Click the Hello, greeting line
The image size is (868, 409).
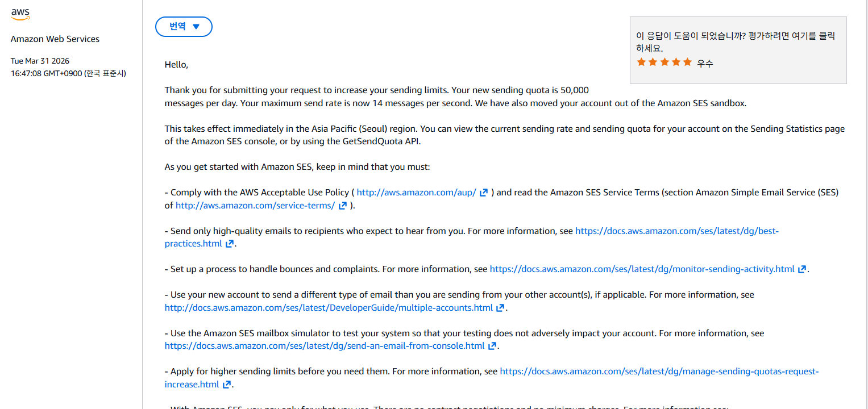coord(176,65)
